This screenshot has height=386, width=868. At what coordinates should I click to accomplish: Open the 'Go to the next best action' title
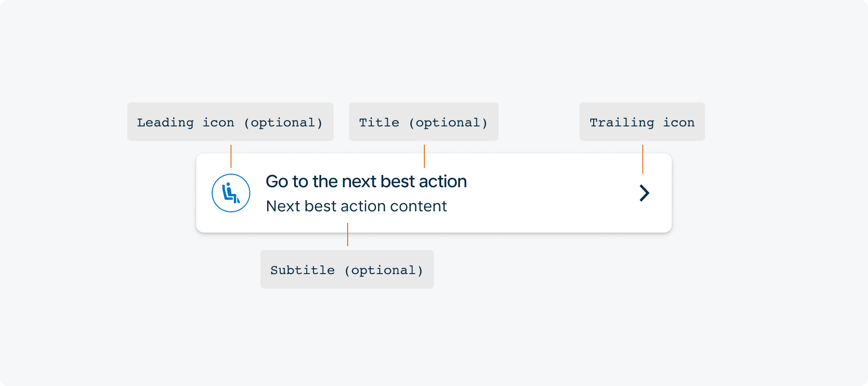pyautogui.click(x=366, y=181)
